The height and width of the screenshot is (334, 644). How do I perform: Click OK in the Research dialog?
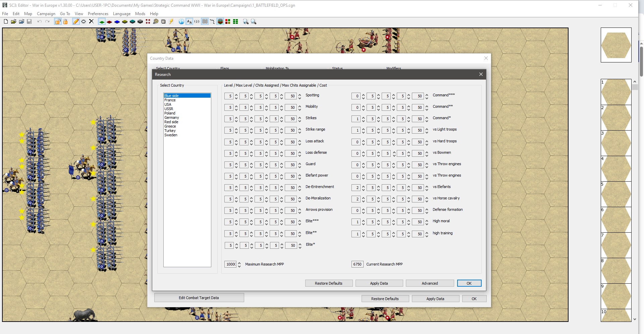469,283
